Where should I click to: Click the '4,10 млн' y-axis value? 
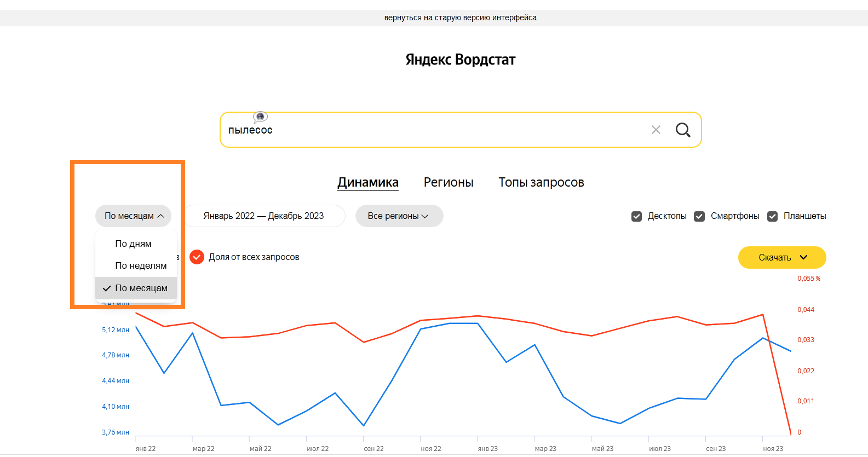click(116, 407)
